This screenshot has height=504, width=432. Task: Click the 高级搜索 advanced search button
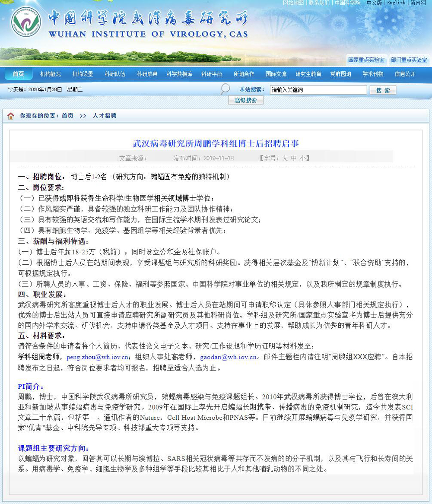click(x=245, y=101)
